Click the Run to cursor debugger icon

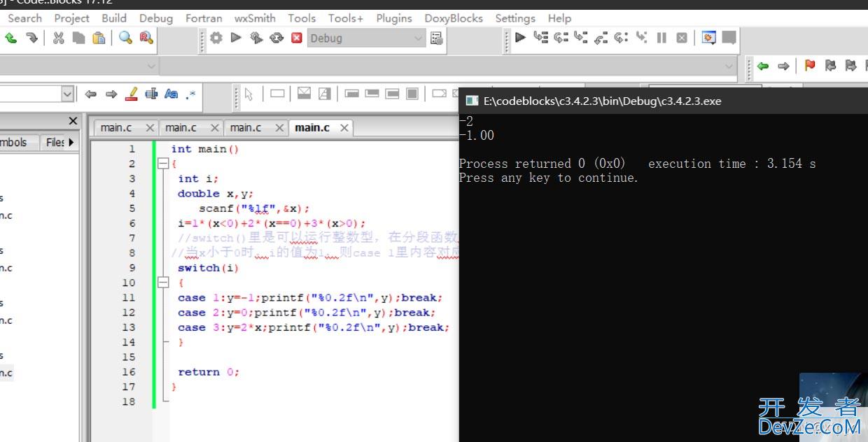(x=540, y=38)
